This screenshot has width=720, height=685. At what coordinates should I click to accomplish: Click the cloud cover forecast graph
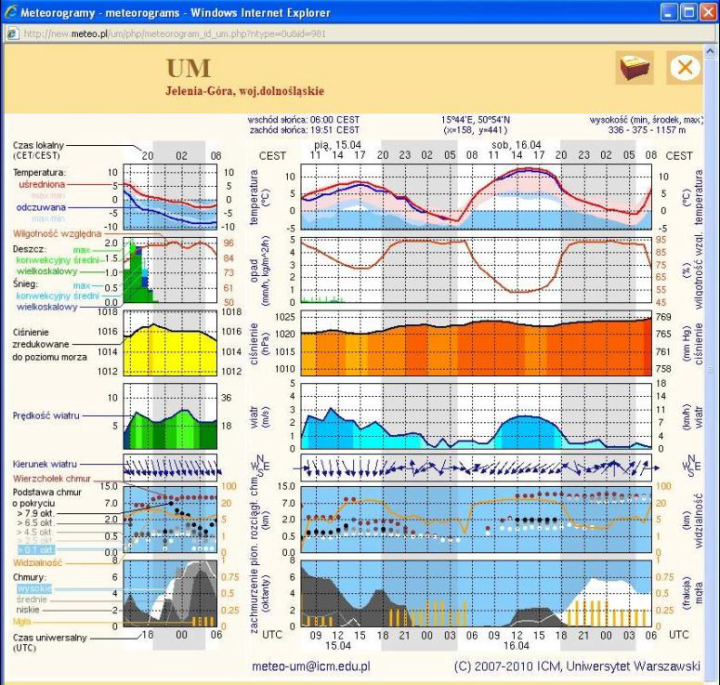(x=476, y=594)
